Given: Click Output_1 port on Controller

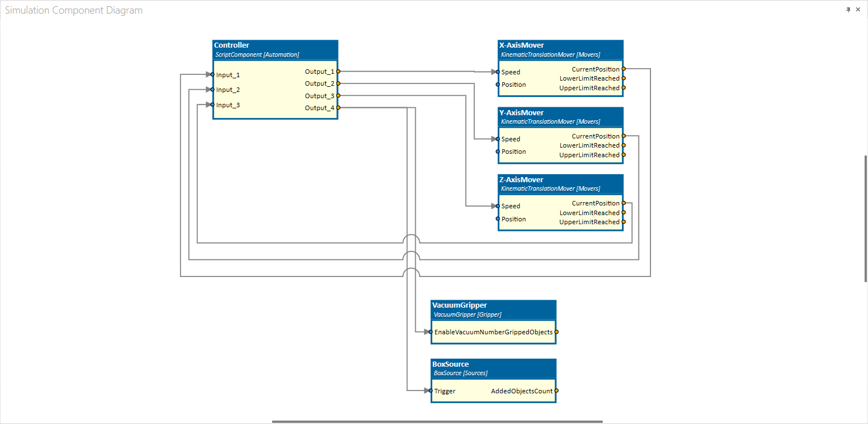Looking at the screenshot, I should point(338,72).
